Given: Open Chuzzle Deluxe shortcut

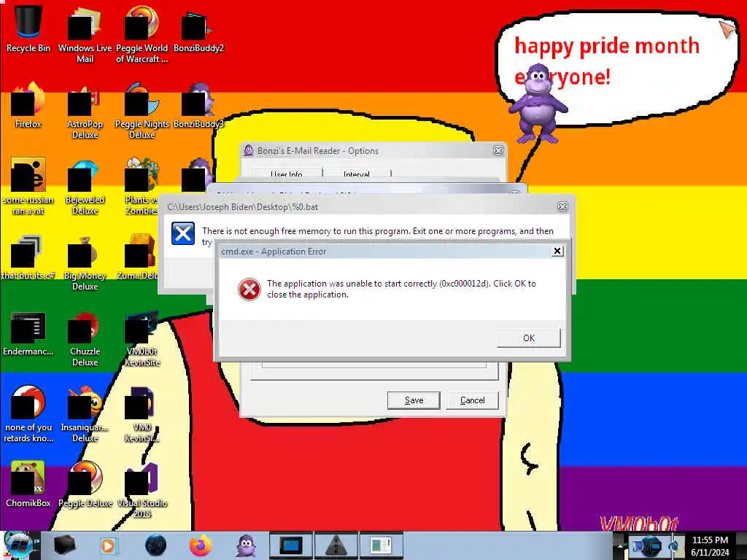Looking at the screenshot, I should coord(85,339).
